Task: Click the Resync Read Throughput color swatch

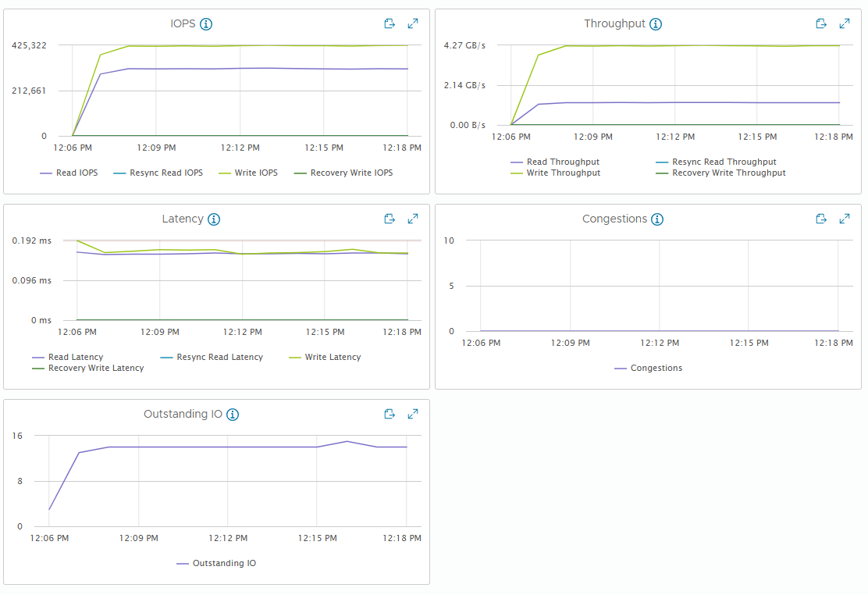Action: 661,162
